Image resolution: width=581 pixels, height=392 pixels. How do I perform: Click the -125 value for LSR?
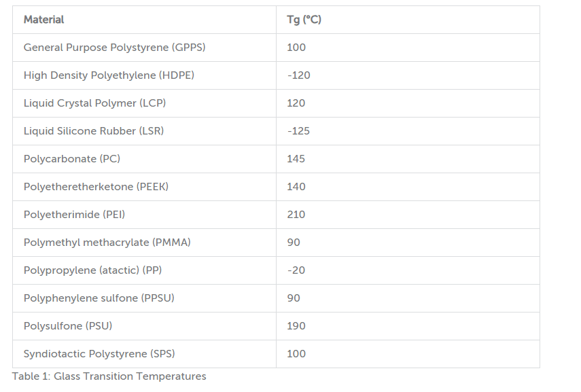click(x=298, y=131)
